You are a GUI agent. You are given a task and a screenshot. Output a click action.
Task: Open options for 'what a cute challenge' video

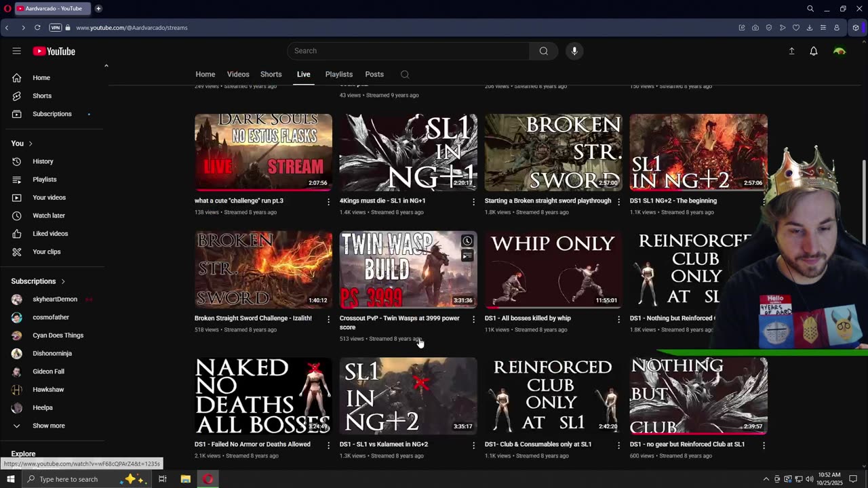pyautogui.click(x=328, y=202)
